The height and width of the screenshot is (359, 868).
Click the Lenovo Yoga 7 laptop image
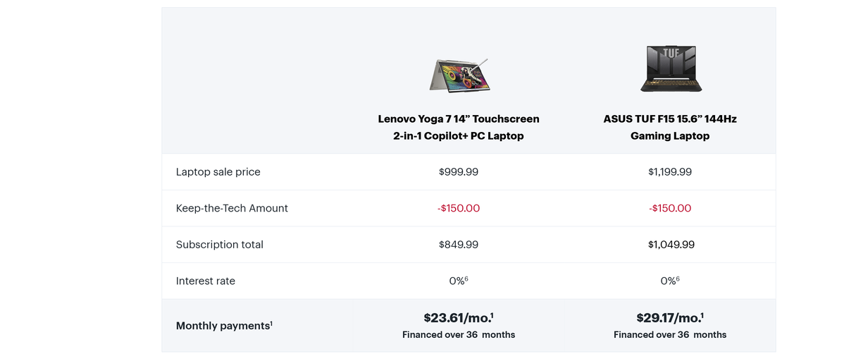(459, 75)
